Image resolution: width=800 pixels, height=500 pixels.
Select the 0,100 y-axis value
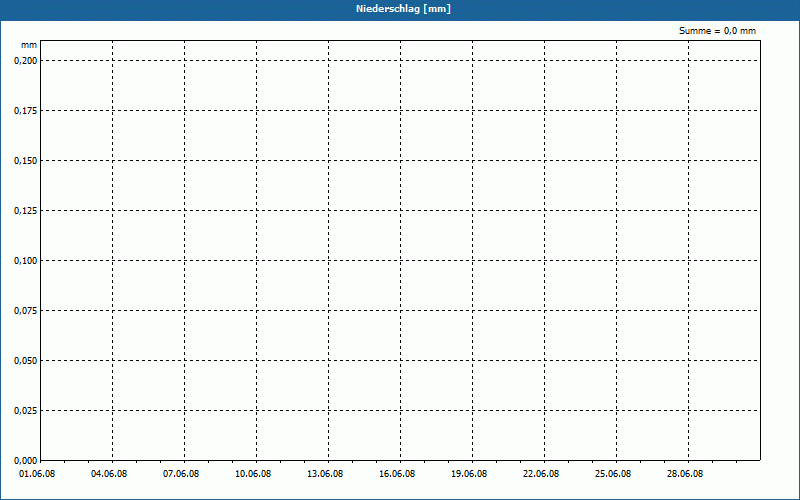point(26,261)
